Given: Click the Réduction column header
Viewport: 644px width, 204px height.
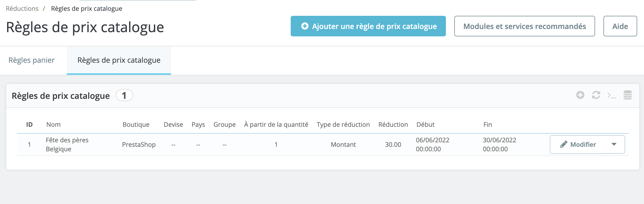Looking at the screenshot, I should [393, 124].
